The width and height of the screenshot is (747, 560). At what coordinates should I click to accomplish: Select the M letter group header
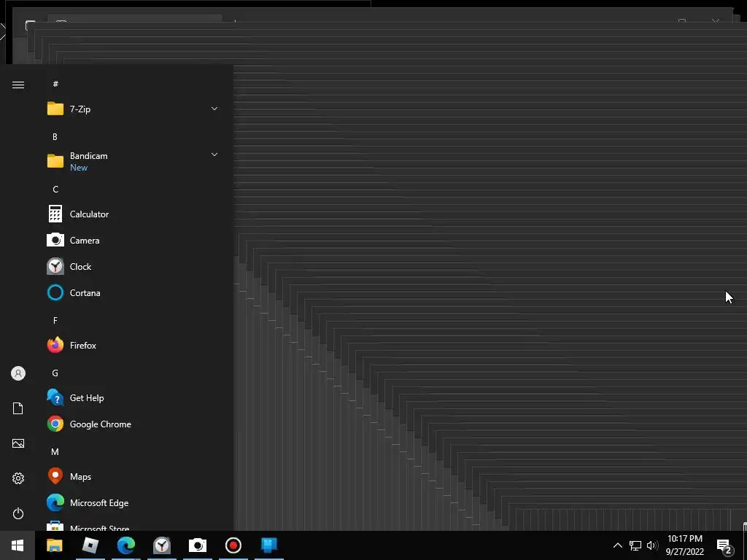55,452
